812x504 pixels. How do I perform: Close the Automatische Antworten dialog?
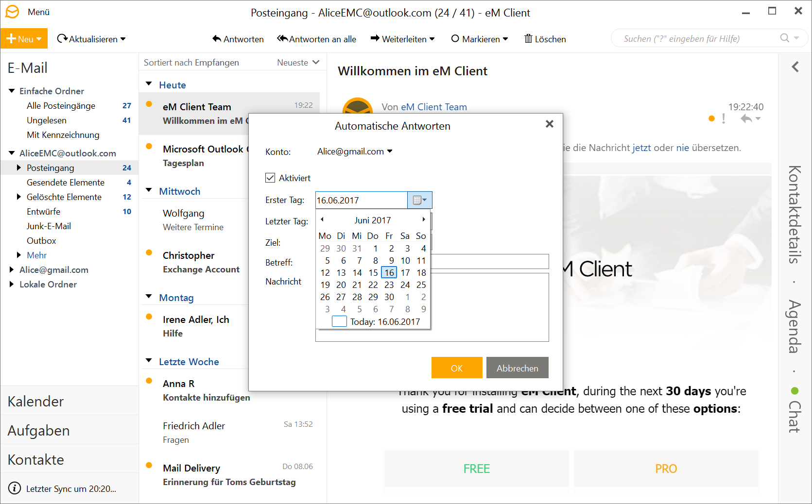550,124
